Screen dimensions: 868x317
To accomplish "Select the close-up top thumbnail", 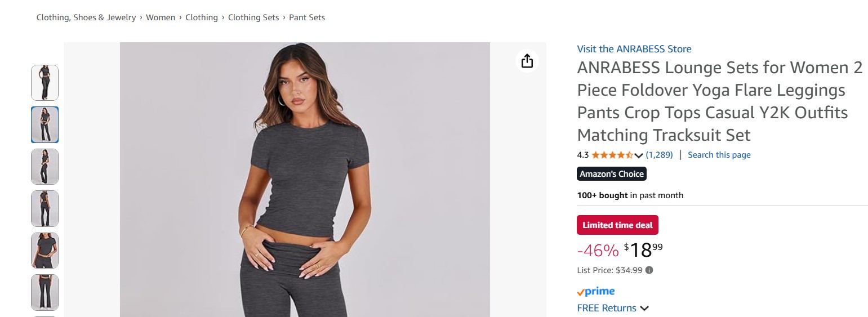I will (x=44, y=251).
